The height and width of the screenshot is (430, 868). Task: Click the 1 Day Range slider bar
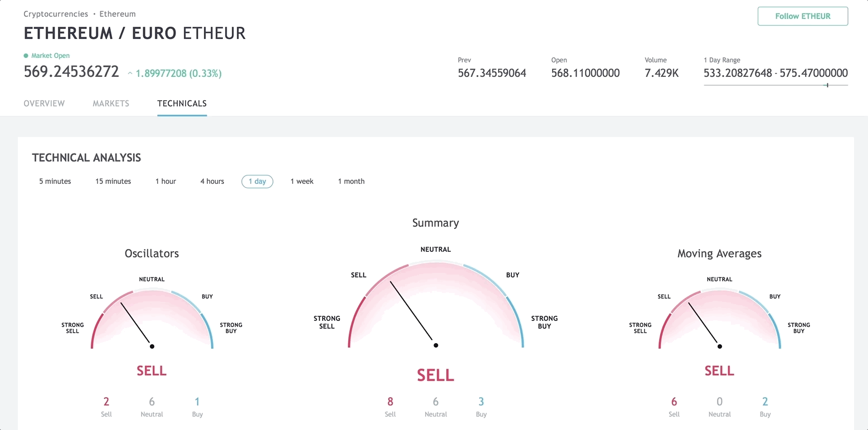coord(776,85)
